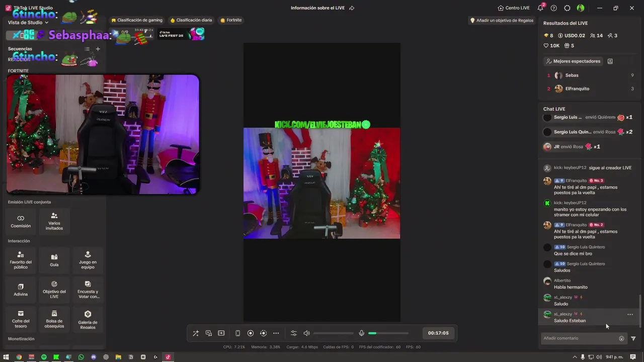
Task: Open Discord from the taskbar
Action: tap(94, 357)
